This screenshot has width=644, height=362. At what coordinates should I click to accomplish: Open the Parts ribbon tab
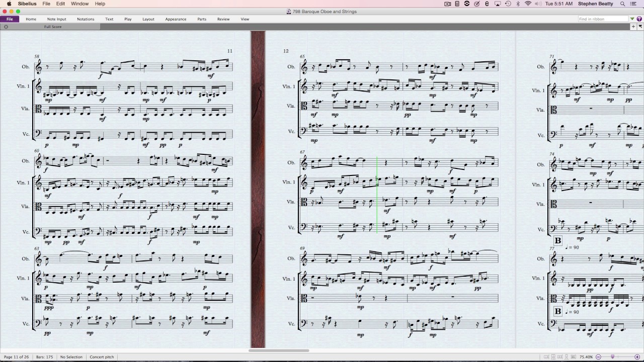(202, 19)
